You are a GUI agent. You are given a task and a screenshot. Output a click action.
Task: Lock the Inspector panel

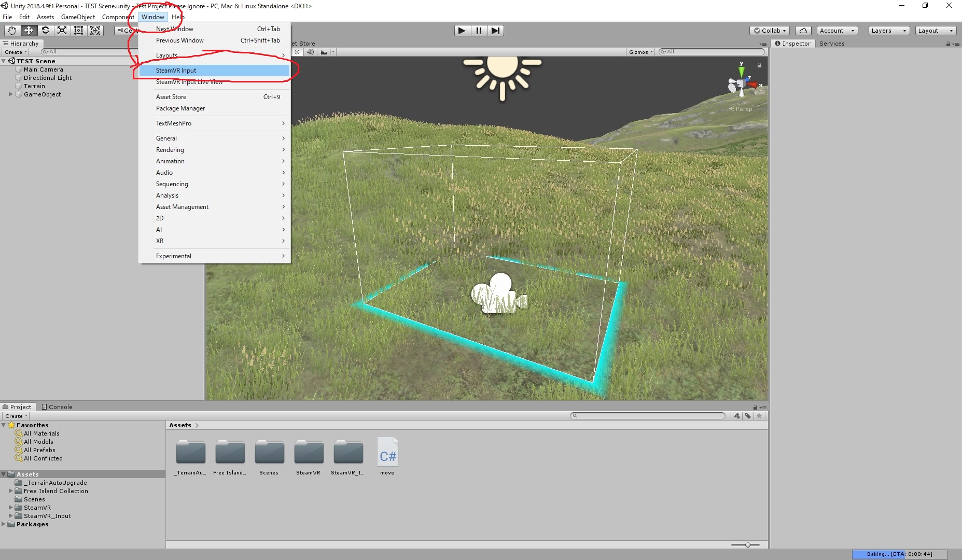coord(949,44)
